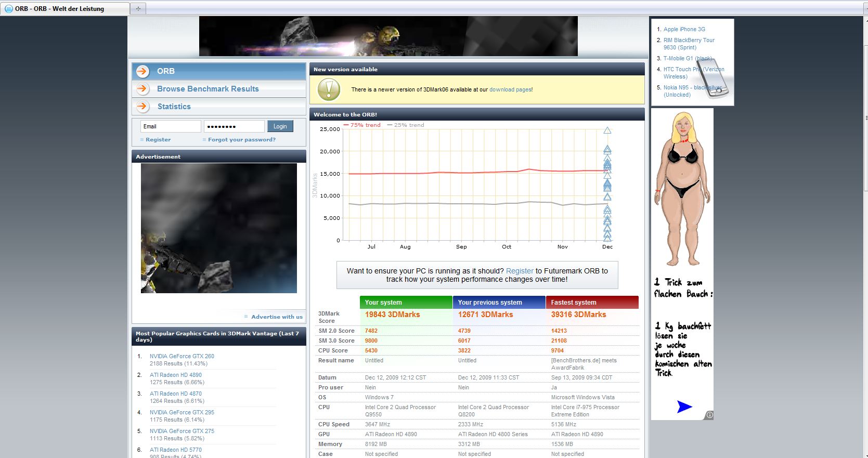Open the ORB menu item
This screenshot has width=868, height=458.
coord(219,71)
